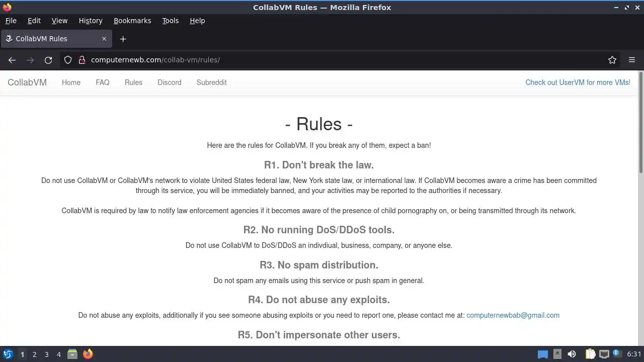Show site security padlock information
Screen dimensions: 644x362
[x=82, y=60]
